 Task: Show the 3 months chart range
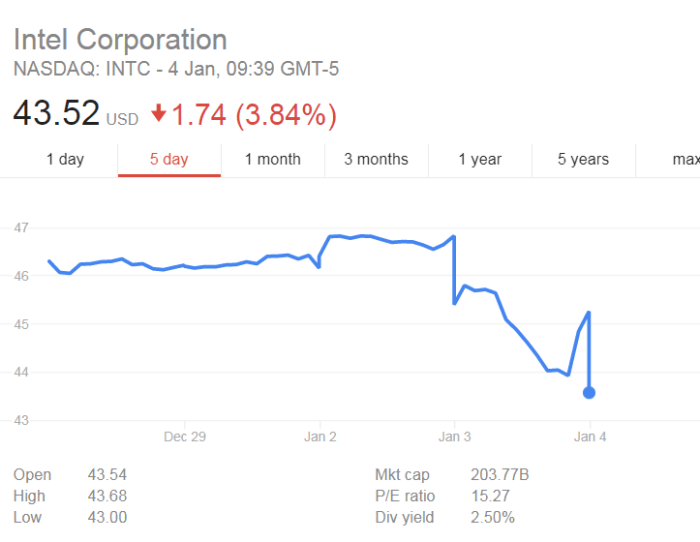pyautogui.click(x=376, y=159)
